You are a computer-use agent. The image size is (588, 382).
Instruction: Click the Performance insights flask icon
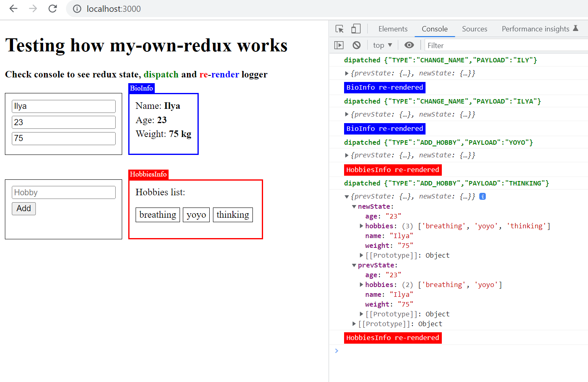(575, 29)
